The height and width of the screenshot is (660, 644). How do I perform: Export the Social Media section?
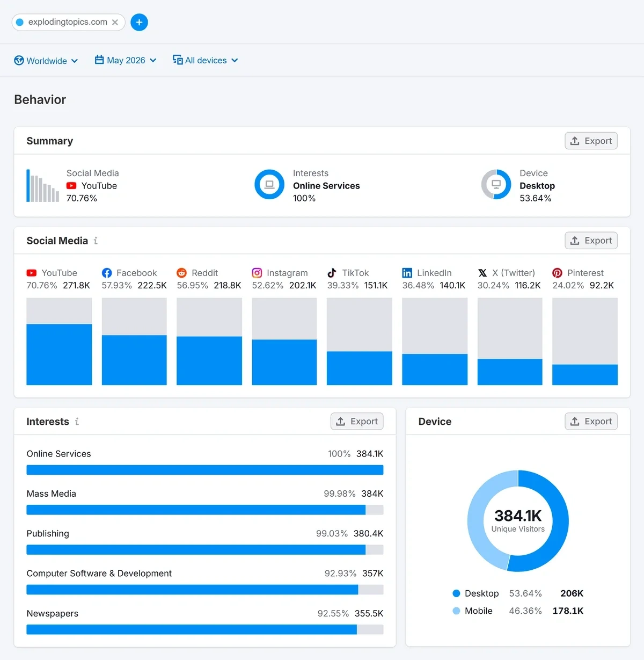tap(591, 241)
